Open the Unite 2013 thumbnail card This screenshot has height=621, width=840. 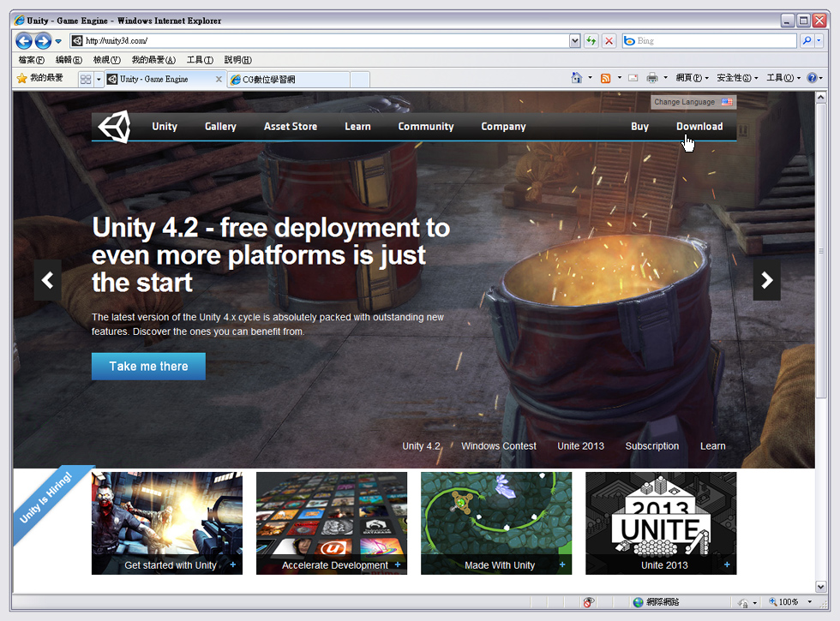click(x=661, y=523)
